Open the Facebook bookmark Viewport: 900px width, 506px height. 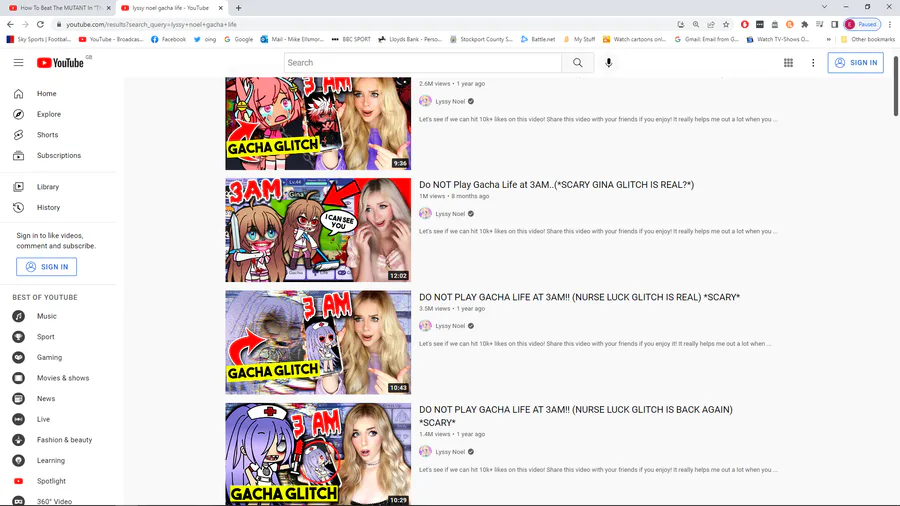168,40
